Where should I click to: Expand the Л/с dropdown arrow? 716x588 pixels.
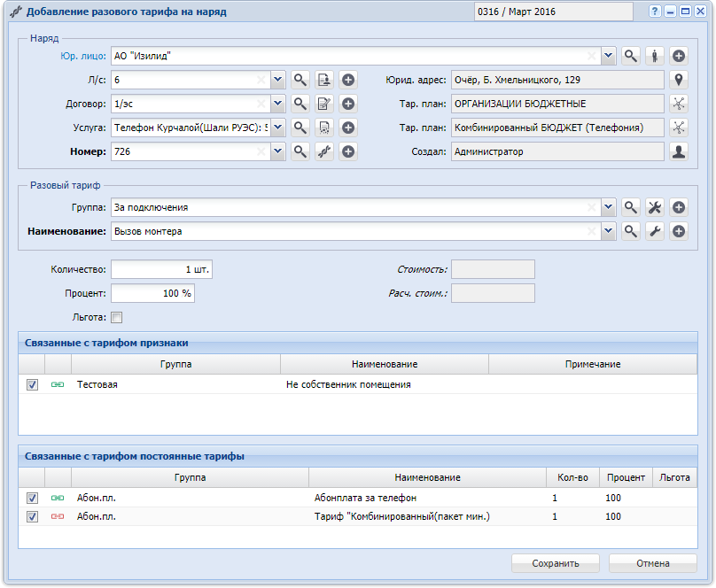tap(277, 80)
